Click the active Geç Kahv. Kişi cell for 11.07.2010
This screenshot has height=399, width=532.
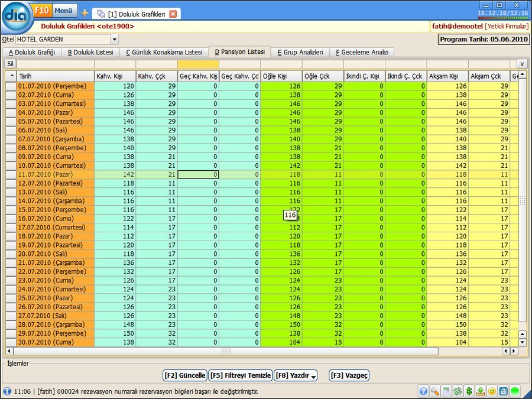click(x=198, y=174)
